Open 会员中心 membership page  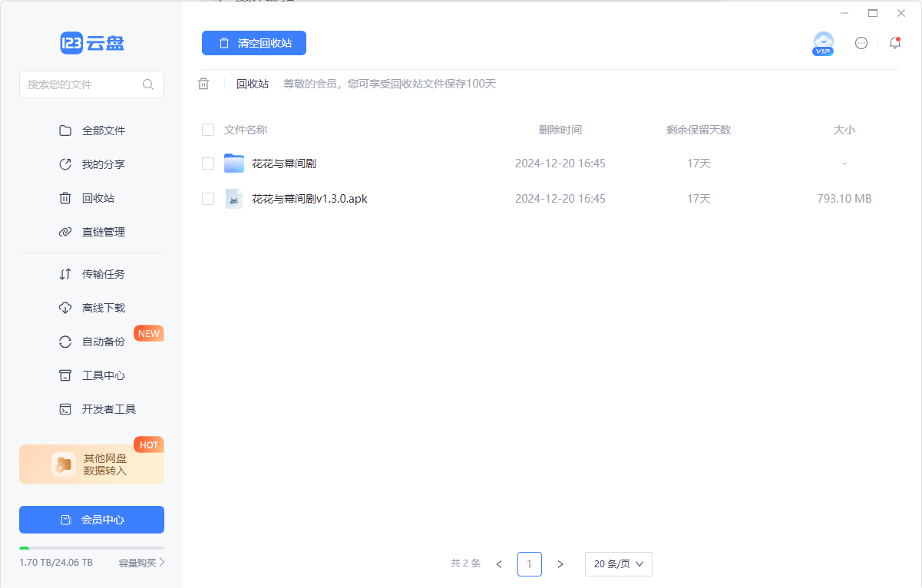point(91,520)
